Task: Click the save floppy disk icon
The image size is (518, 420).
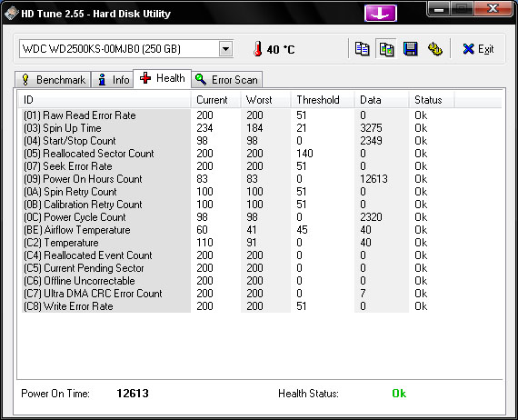Action: click(410, 49)
